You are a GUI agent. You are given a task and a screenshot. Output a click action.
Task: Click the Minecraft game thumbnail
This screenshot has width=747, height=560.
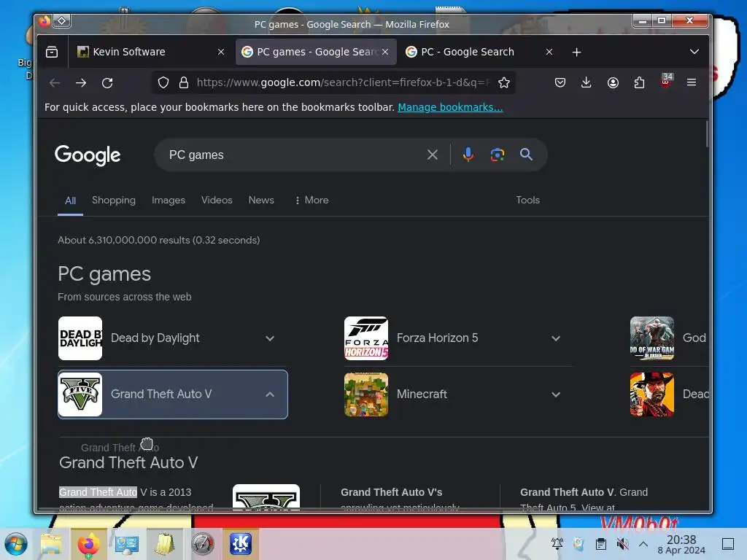click(x=366, y=394)
